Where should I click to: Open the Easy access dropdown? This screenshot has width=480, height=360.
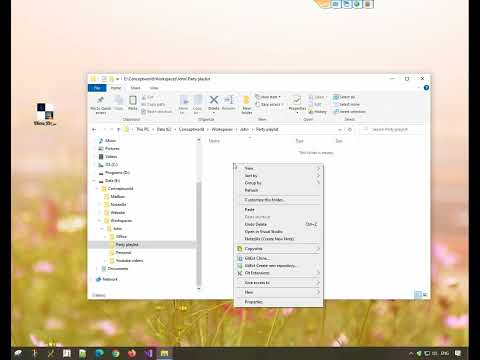(269, 104)
